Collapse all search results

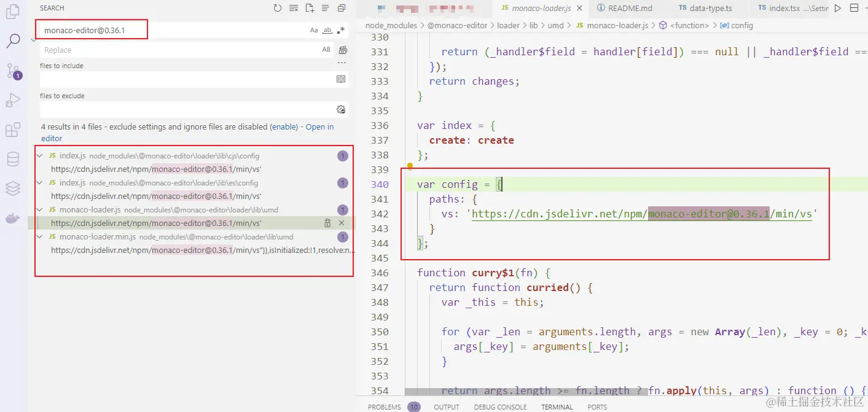point(342,8)
